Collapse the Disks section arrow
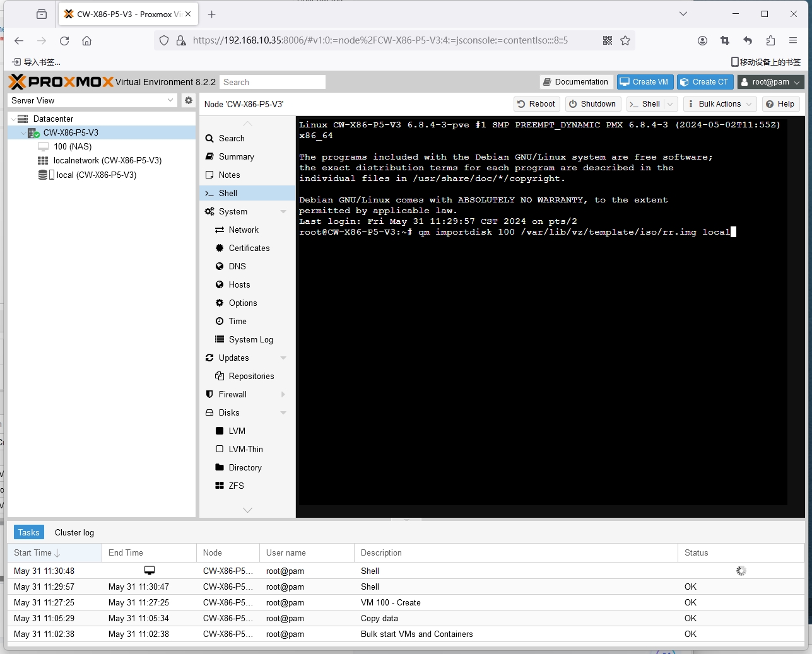 (283, 413)
